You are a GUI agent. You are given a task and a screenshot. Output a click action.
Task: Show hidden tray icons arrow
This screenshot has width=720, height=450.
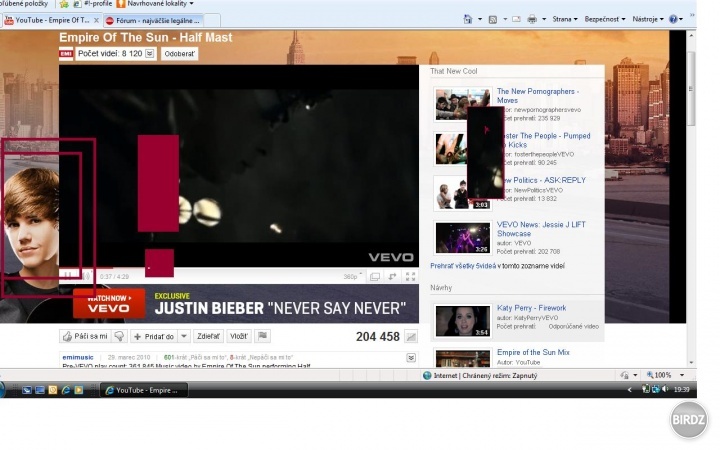click(x=630, y=390)
